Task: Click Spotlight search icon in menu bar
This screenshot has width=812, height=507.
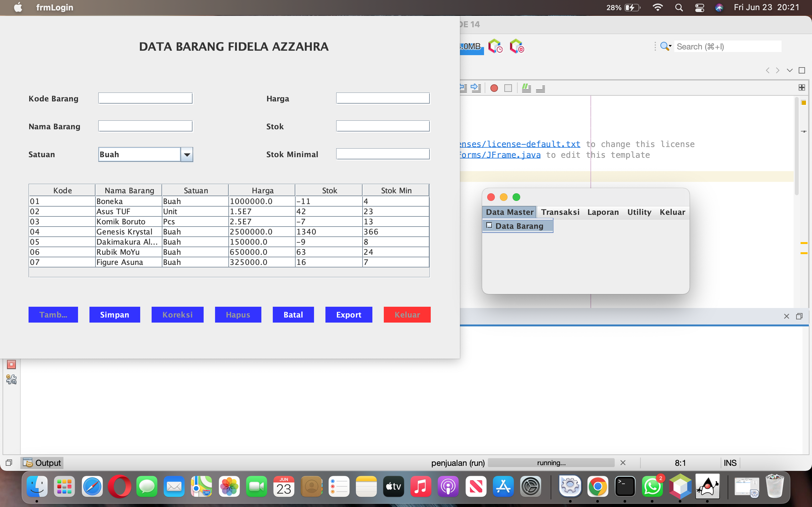Action: 679,7
